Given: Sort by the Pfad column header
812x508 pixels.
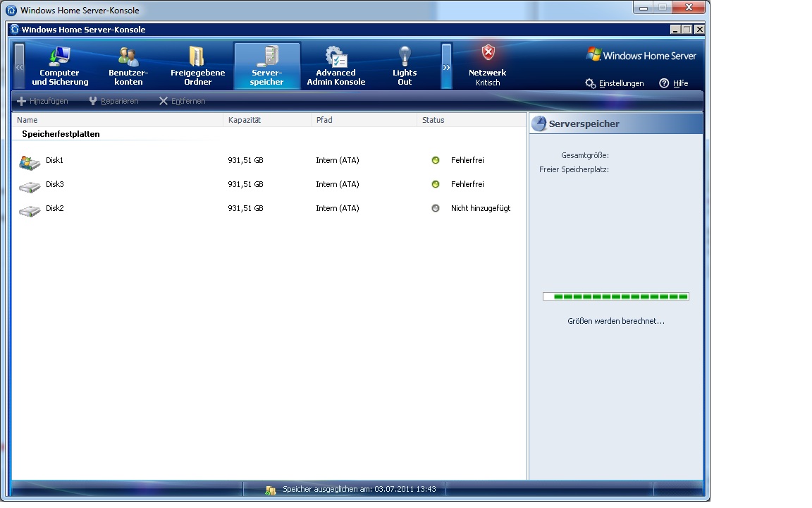Looking at the screenshot, I should (x=364, y=120).
